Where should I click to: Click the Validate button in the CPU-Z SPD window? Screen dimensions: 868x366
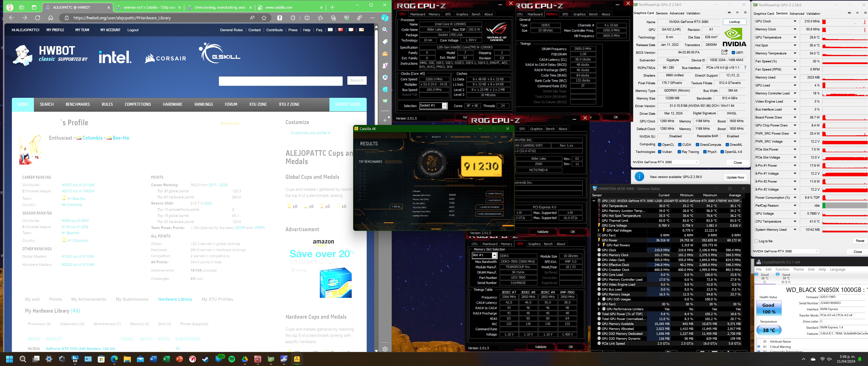tap(540, 347)
